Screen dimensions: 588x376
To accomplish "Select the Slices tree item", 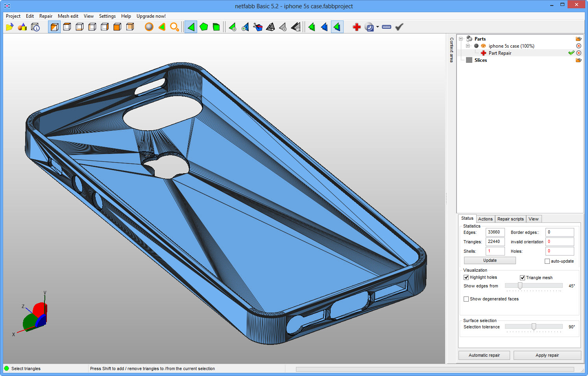I will click(481, 60).
